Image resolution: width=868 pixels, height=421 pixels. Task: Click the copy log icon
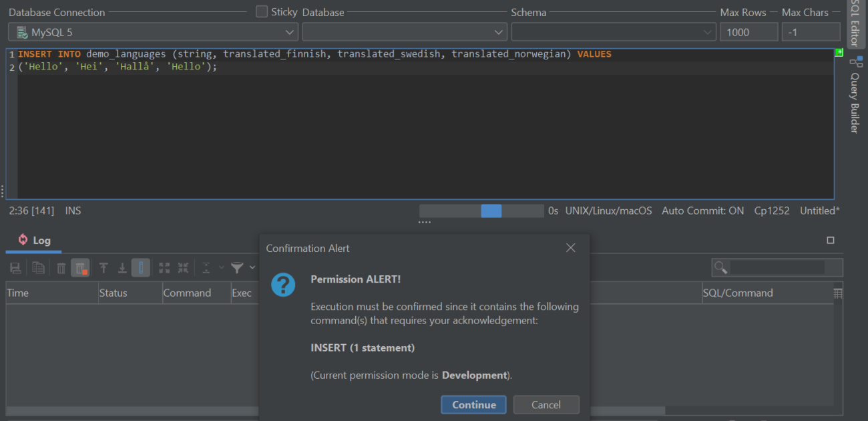(x=38, y=268)
